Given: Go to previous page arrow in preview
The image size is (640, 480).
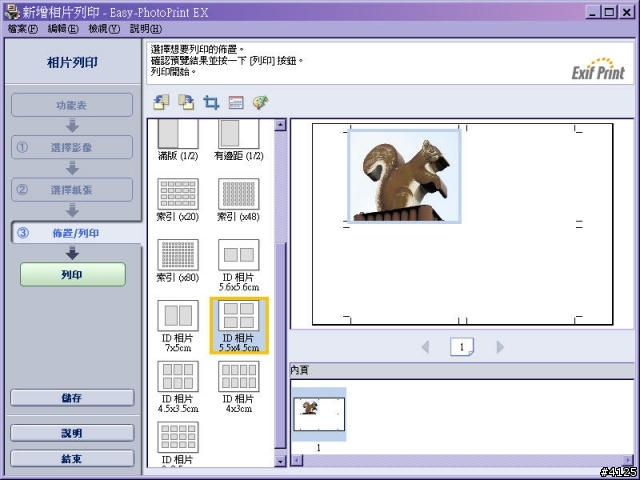Looking at the screenshot, I should tap(425, 347).
